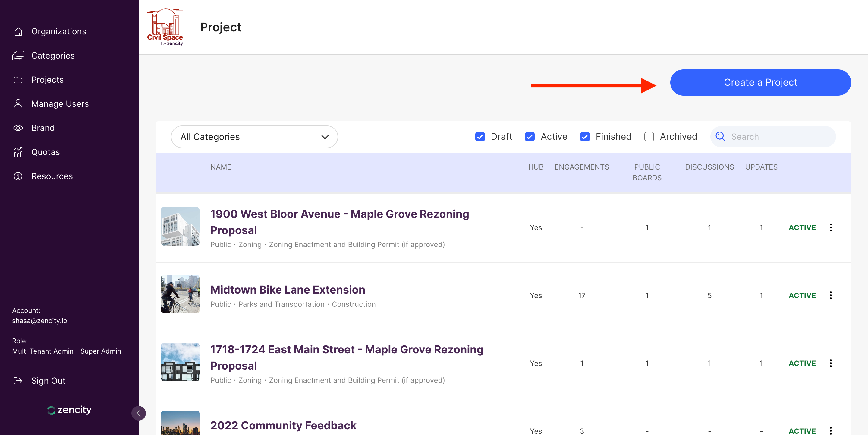This screenshot has height=435, width=868.
Task: Click the Sign Out arrow icon
Action: coord(18,381)
